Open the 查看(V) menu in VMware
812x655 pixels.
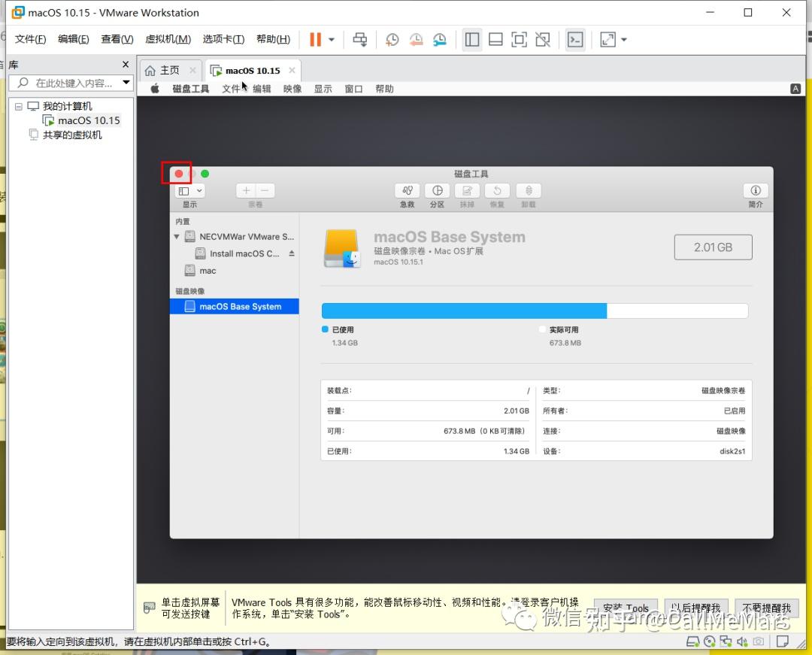point(117,39)
